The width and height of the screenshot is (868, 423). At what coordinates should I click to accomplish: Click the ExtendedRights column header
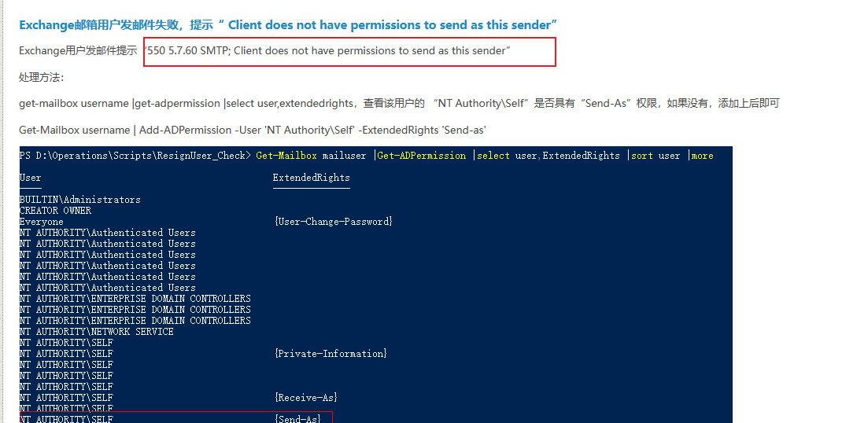click(311, 178)
